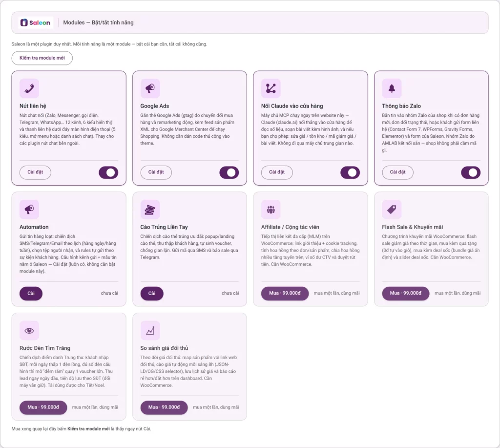
Task: Click the bell icon on Thông báo Zalo card
Action: click(x=392, y=88)
